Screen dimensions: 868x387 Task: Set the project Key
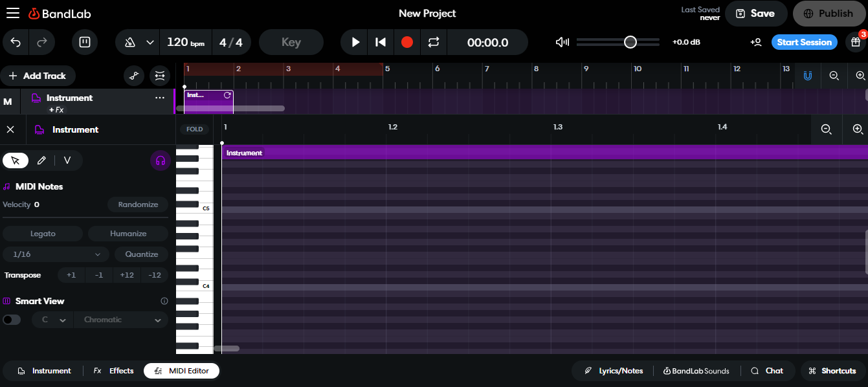[291, 42]
